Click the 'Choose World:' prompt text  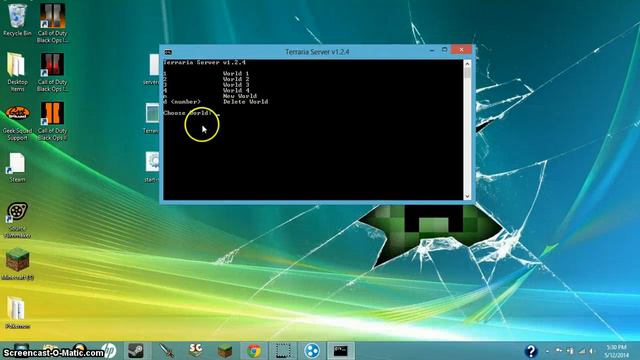(x=188, y=113)
